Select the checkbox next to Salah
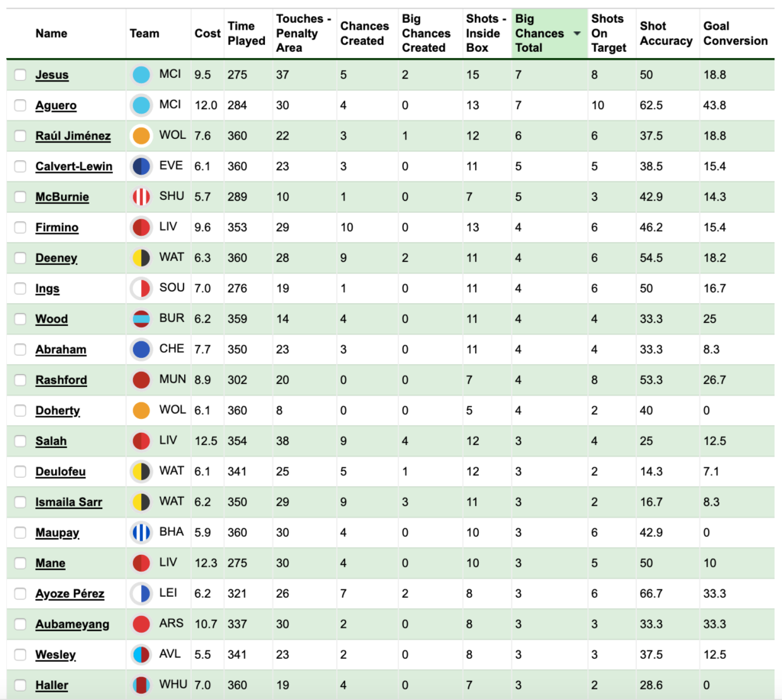This screenshot has width=782, height=700. tap(20, 441)
